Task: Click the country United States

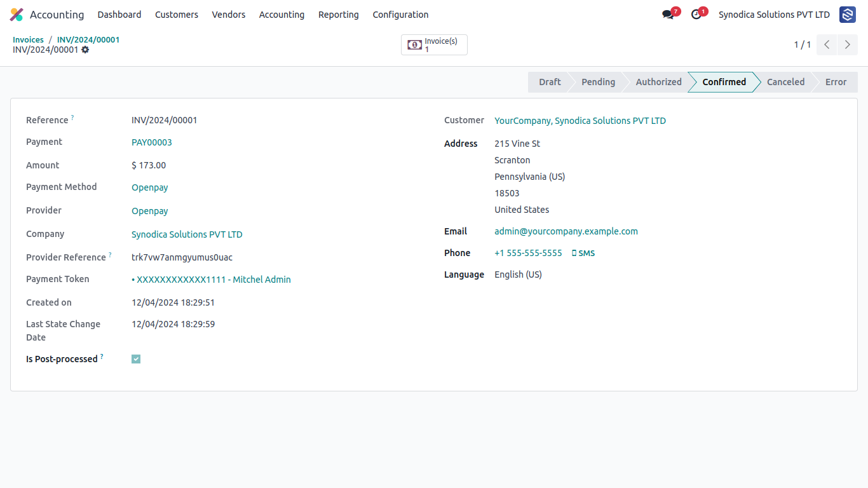Action: 522,210
